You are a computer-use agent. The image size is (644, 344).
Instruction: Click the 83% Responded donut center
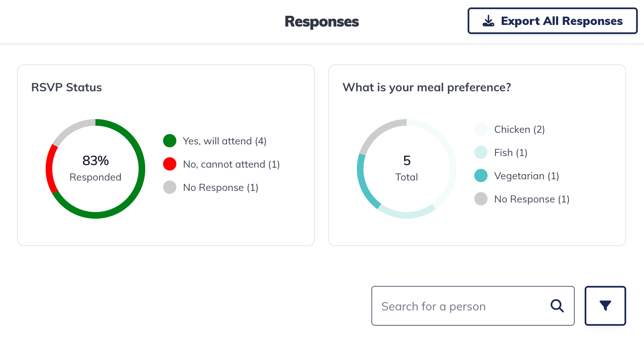tap(95, 168)
